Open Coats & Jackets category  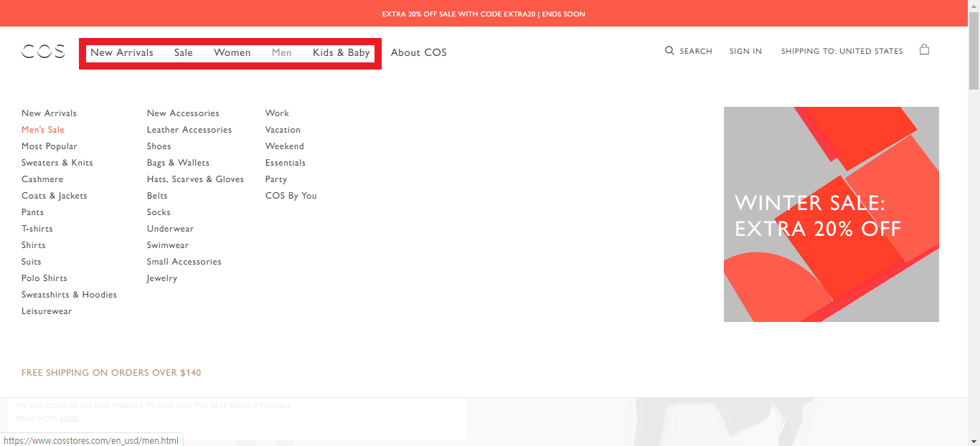click(55, 196)
